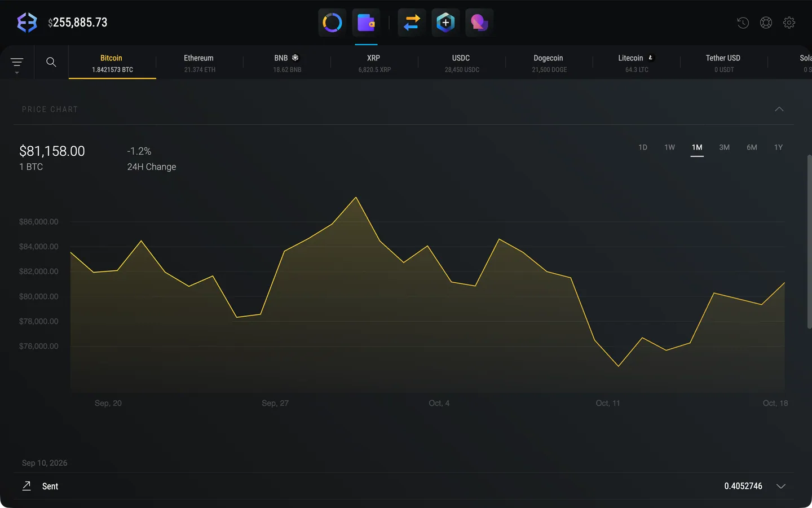
Task: Open the support lifebuoy icon
Action: click(x=766, y=23)
